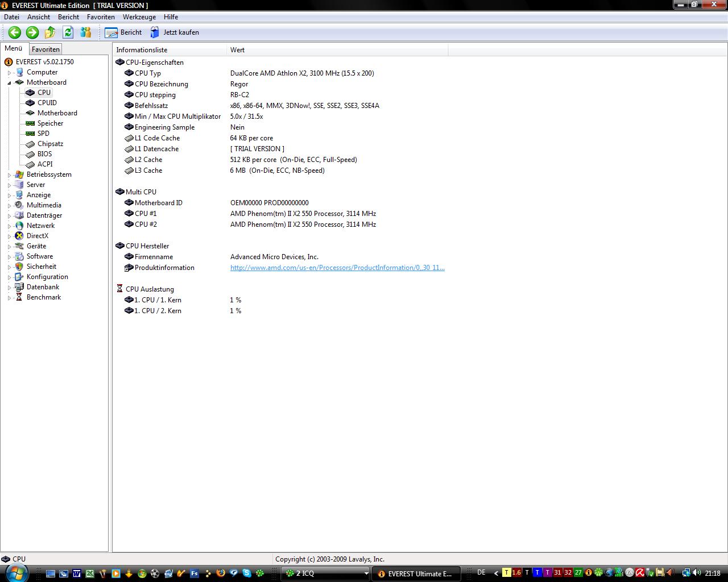Screen dimensions: 728x582
Task: Click the Computer icon in the tree
Action: click(19, 72)
